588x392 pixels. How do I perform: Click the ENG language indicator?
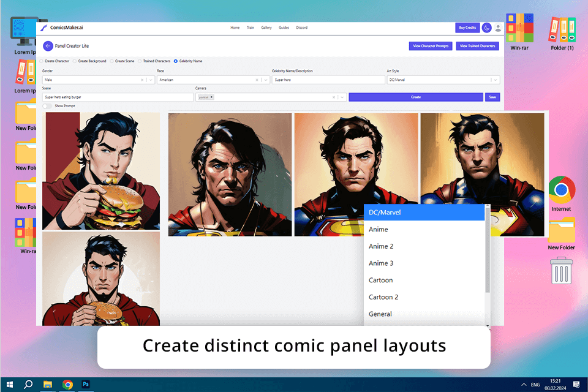[535, 385]
